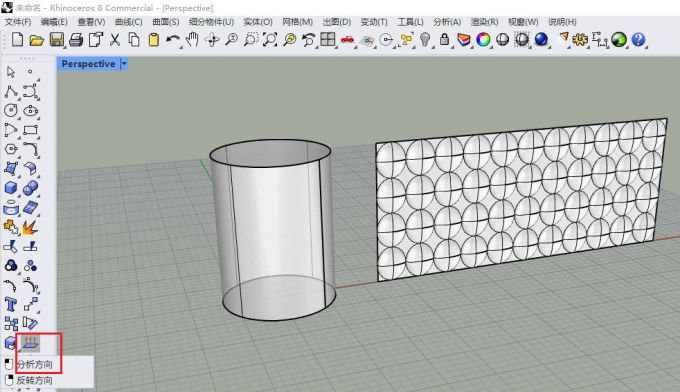Image resolution: width=680 pixels, height=392 pixels.
Task: Open the 文件(F) menu
Action: [18, 22]
